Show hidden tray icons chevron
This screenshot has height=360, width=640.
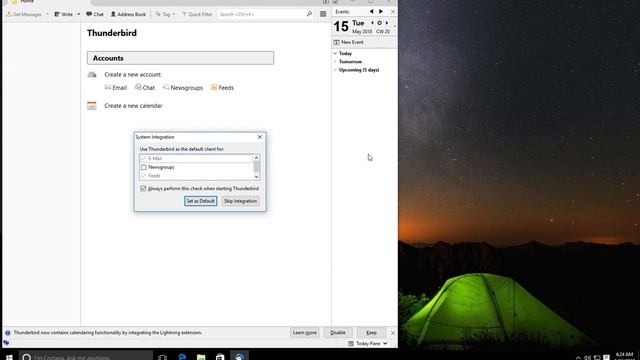578,358
